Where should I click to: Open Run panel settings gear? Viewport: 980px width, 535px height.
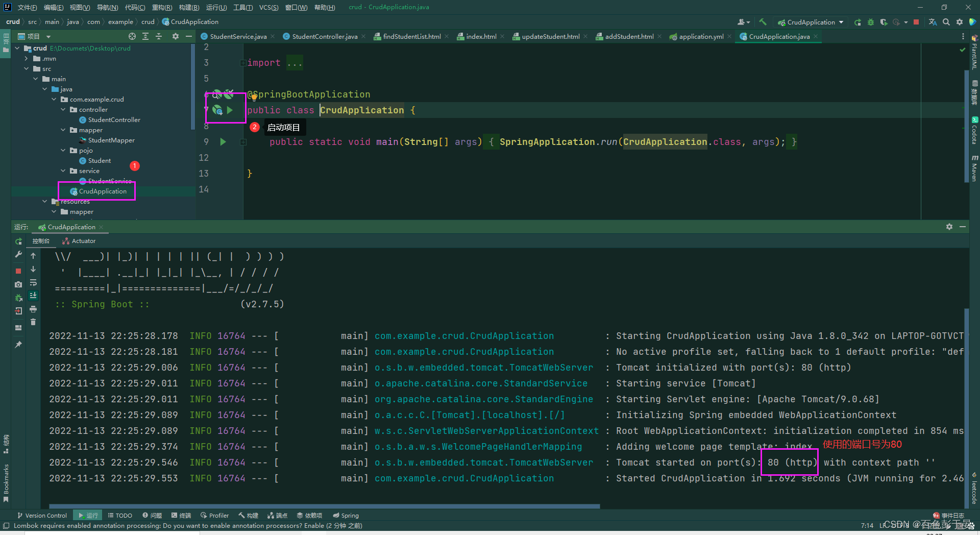click(949, 227)
